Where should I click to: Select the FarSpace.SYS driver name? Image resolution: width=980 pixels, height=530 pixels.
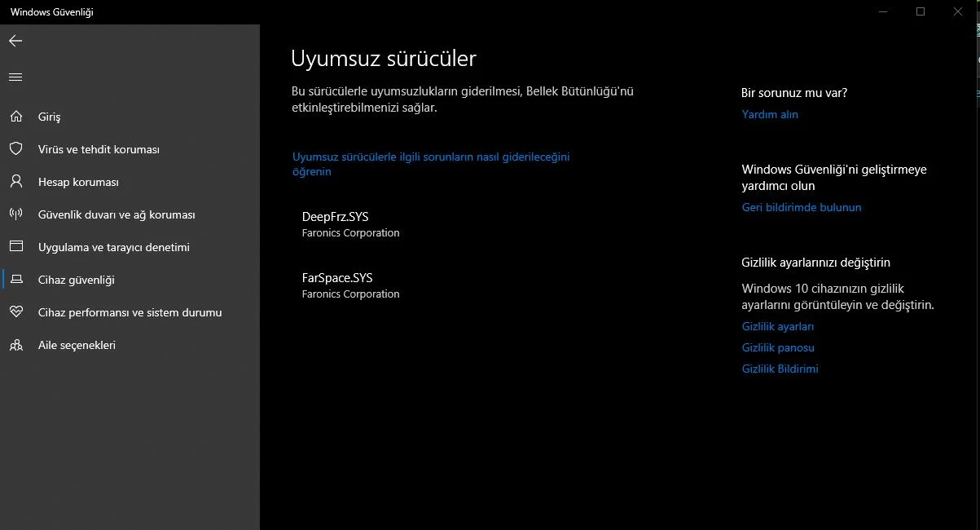[x=337, y=278]
